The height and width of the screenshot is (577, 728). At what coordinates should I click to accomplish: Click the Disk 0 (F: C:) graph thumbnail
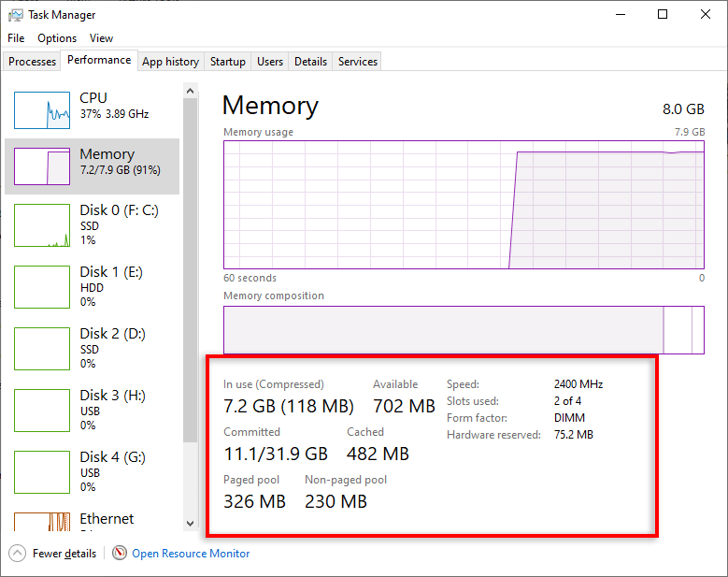point(42,225)
